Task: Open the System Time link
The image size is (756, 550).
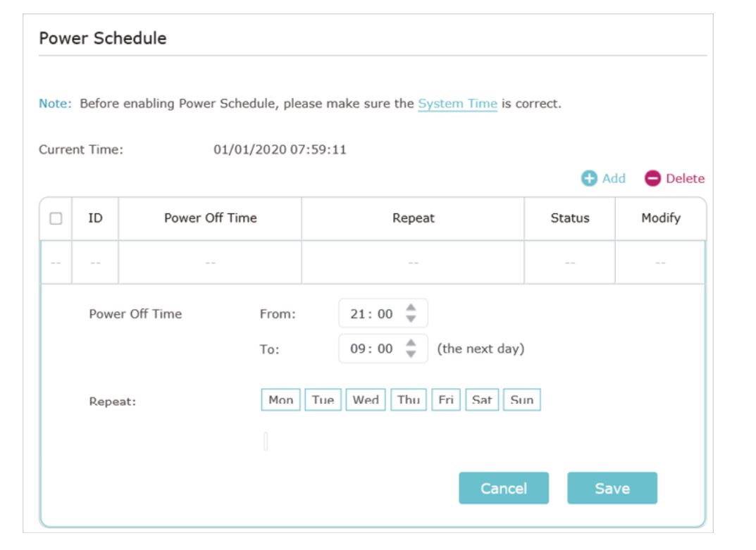Action: (x=457, y=104)
